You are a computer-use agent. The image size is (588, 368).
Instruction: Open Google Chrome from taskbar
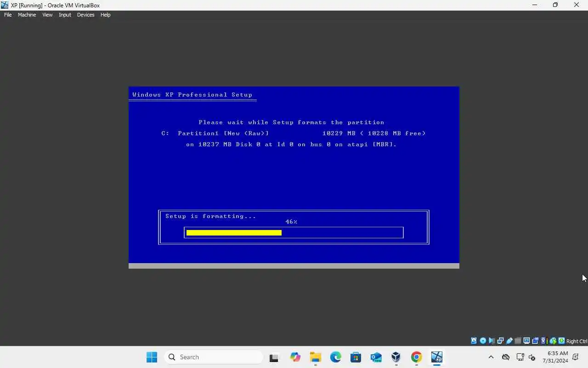(416, 357)
